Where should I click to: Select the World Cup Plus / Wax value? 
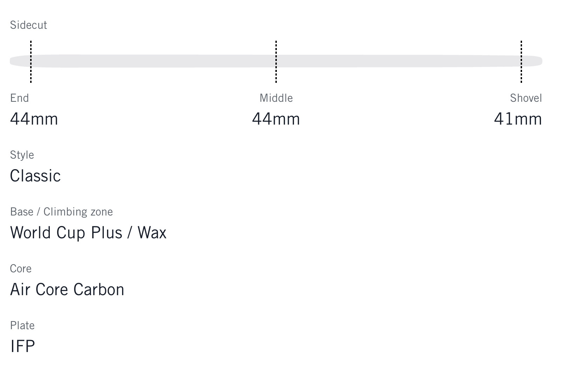pos(88,233)
